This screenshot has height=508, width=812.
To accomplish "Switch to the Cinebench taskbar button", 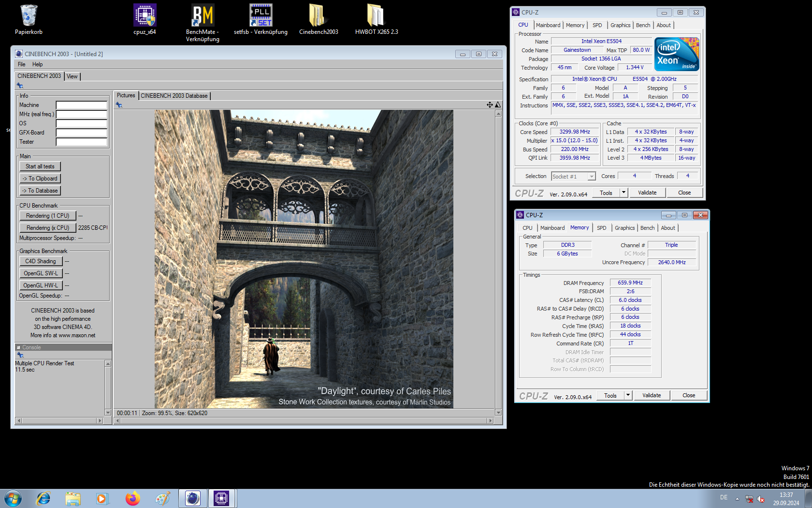I will pyautogui.click(x=192, y=498).
